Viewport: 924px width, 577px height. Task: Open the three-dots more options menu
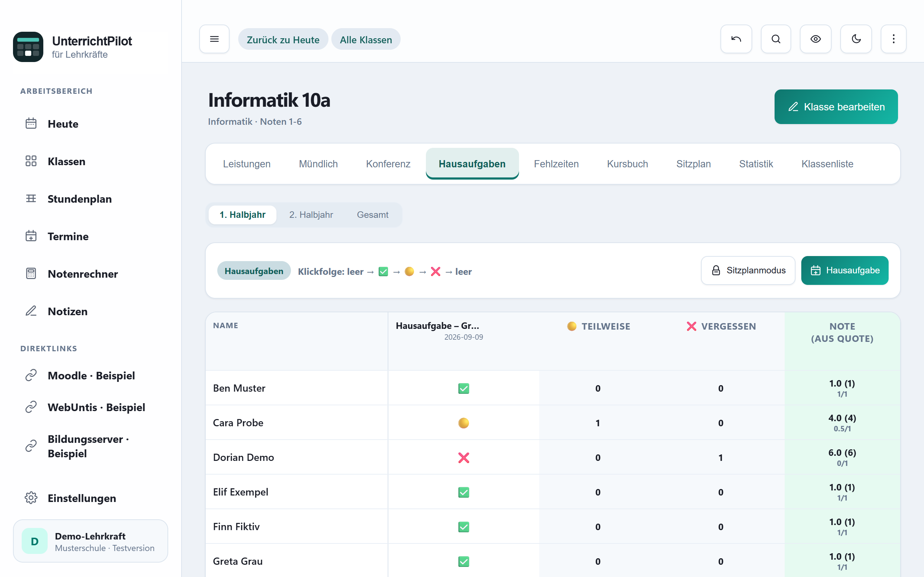tap(893, 39)
